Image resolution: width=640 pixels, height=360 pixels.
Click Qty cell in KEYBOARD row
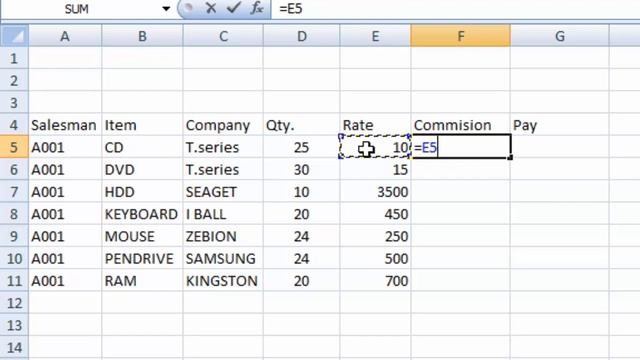(x=302, y=214)
